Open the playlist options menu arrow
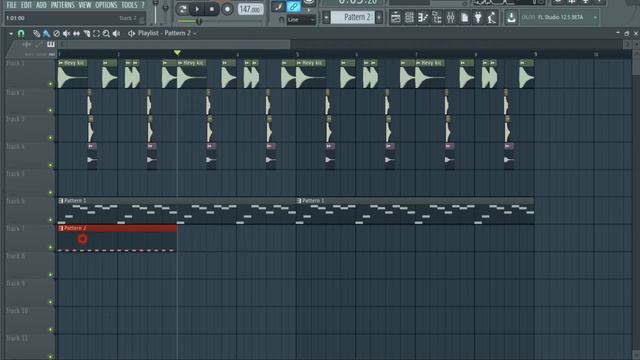 (11, 33)
